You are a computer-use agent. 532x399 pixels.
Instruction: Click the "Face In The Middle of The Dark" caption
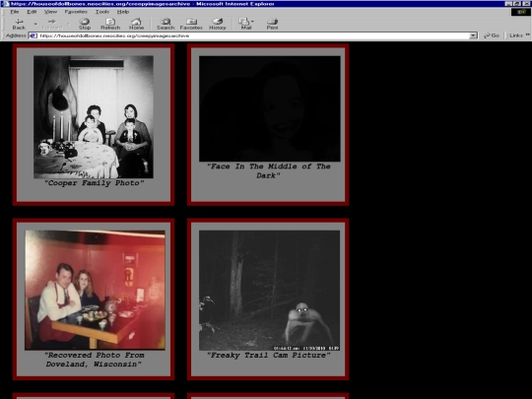click(268, 170)
